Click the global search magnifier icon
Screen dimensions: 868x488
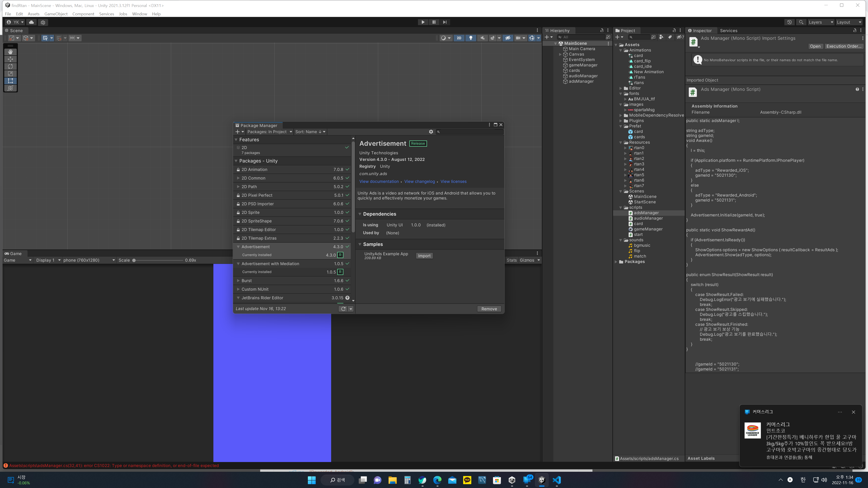tap(801, 22)
